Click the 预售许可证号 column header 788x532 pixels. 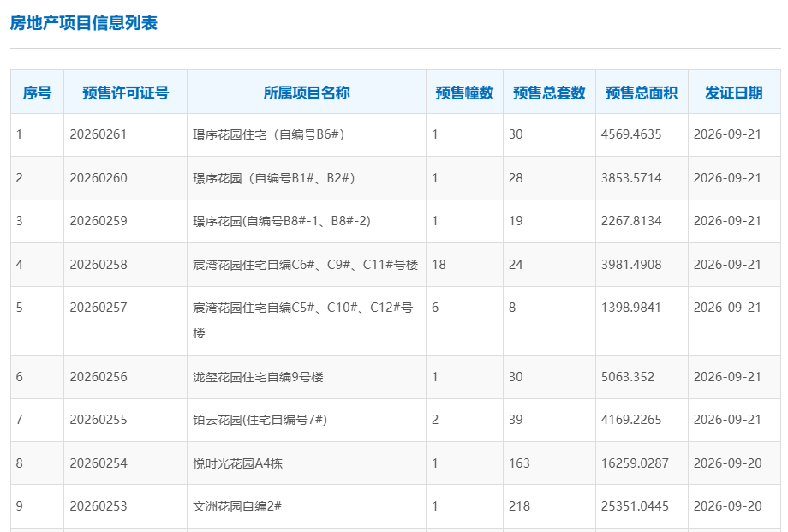126,93
